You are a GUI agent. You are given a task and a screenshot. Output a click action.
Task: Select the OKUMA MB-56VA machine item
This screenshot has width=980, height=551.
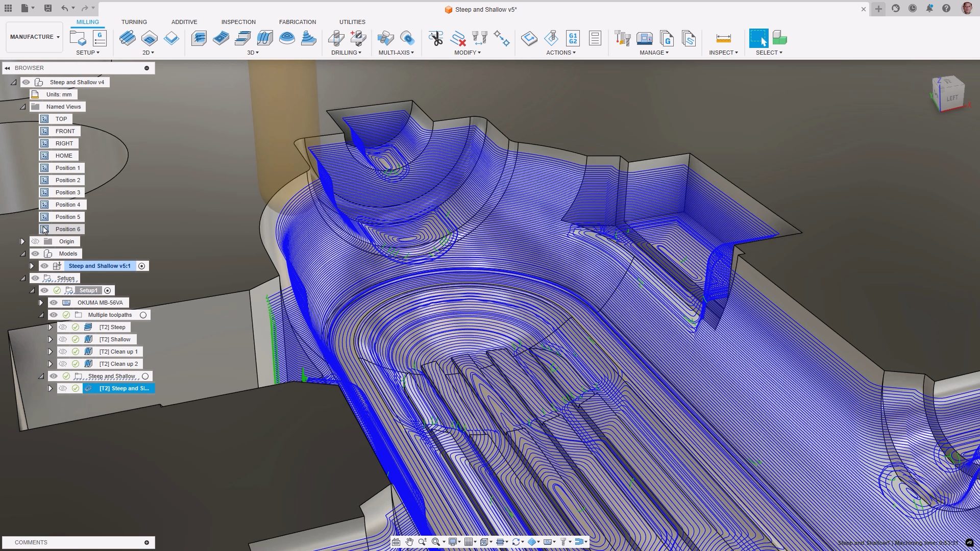click(100, 303)
